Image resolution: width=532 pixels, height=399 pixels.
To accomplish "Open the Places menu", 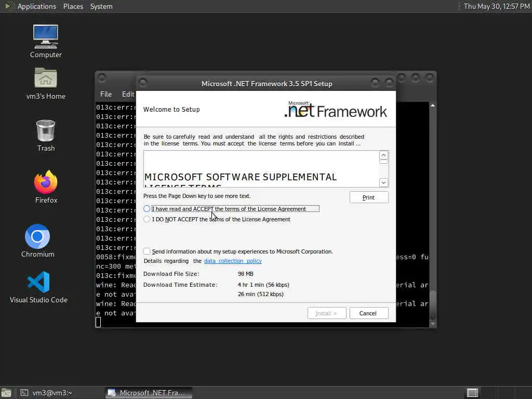I will (73, 6).
